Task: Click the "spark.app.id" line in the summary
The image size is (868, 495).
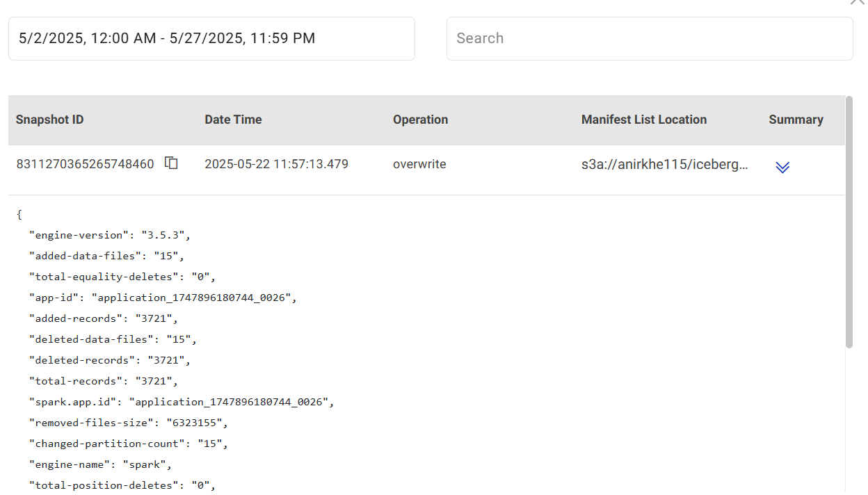Action: 181,402
